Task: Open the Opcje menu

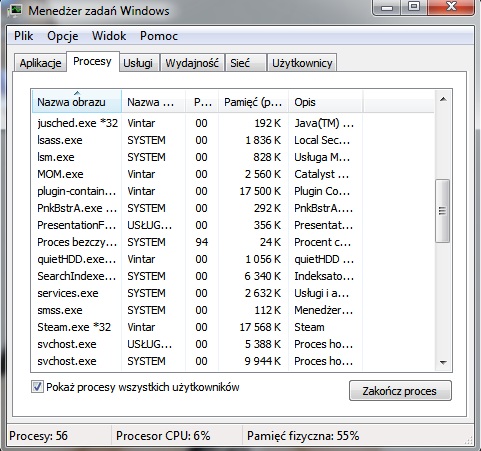Action: click(63, 36)
